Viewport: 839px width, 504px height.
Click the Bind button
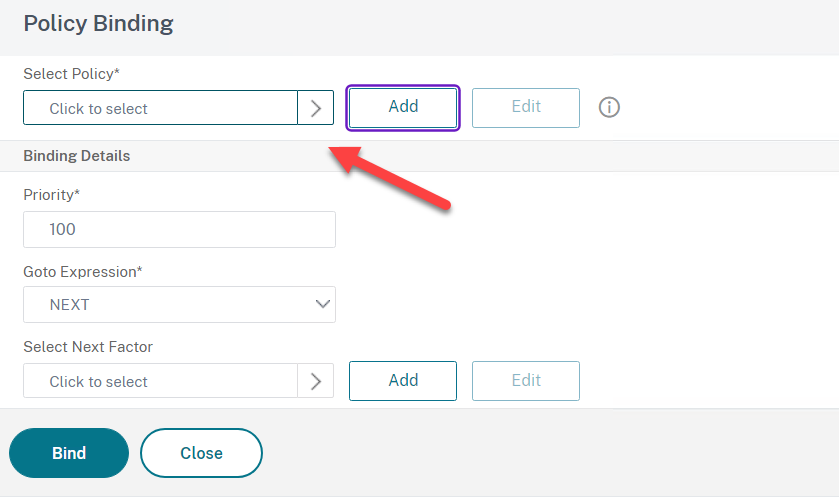[69, 453]
